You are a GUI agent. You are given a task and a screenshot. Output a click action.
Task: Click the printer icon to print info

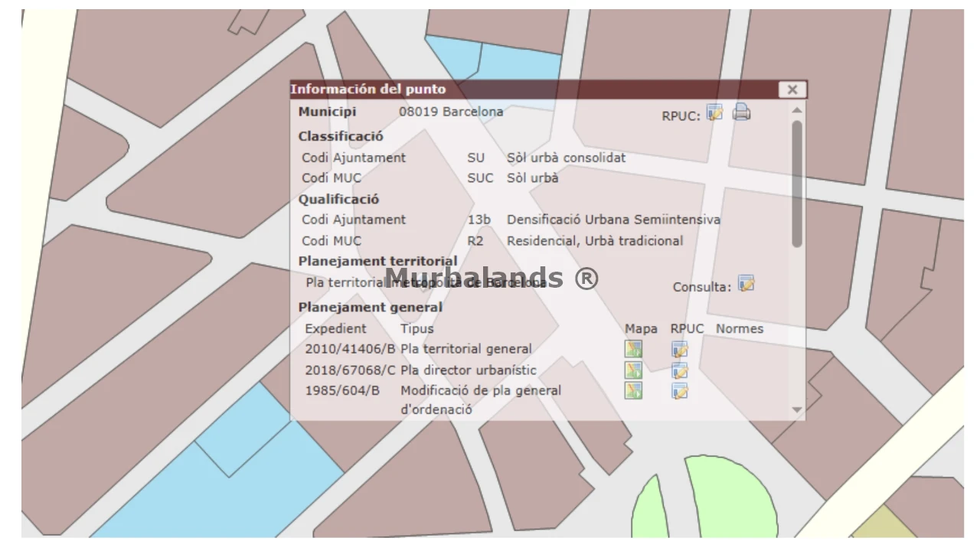tap(741, 112)
